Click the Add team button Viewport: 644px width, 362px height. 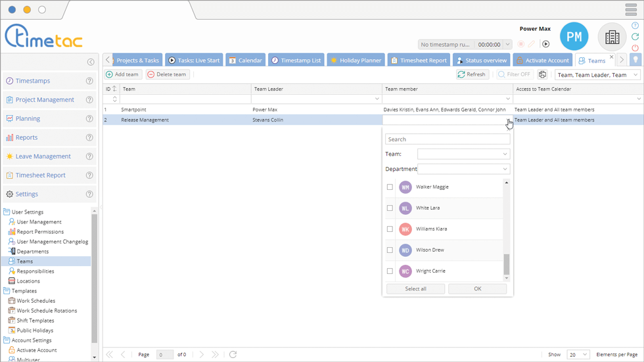123,75
